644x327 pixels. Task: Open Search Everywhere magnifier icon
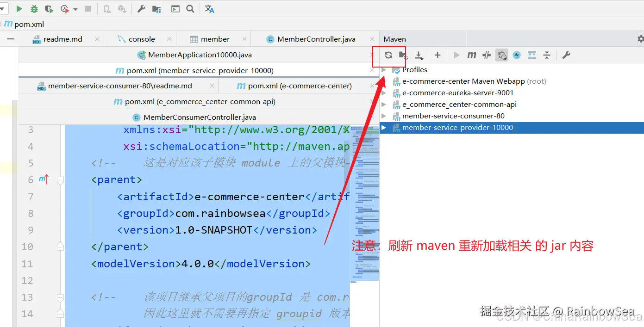coord(190,9)
